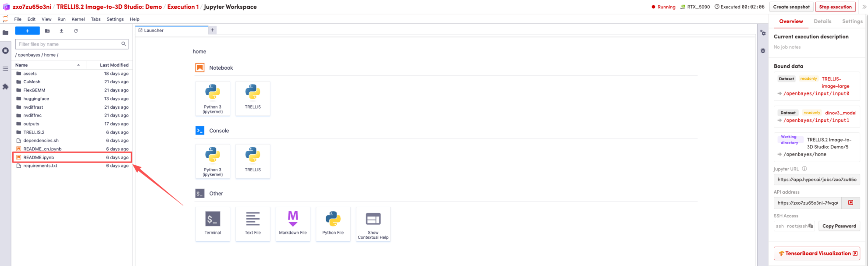The height and width of the screenshot is (266, 868).
Task: Create a new folder via toolbar icon
Action: pyautogui.click(x=47, y=31)
